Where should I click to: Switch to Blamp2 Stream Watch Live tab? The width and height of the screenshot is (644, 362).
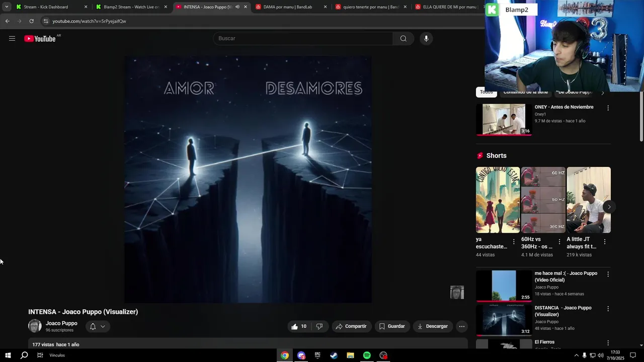(x=131, y=7)
